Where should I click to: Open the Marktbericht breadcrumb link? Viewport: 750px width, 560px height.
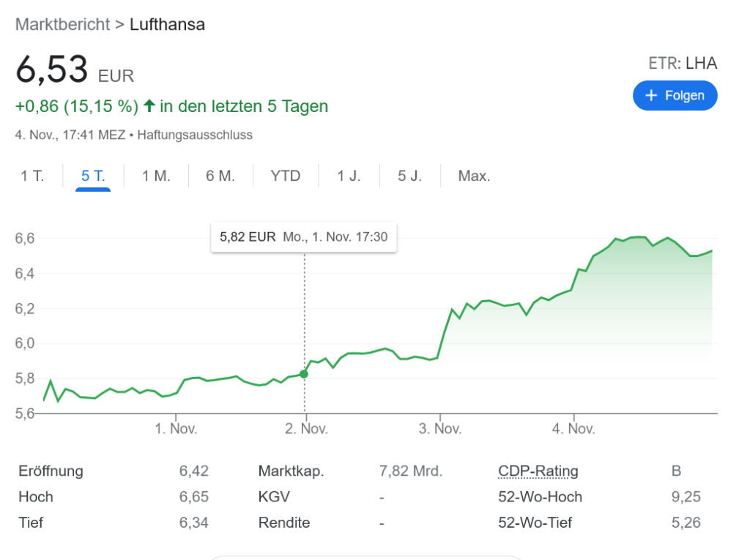(62, 24)
